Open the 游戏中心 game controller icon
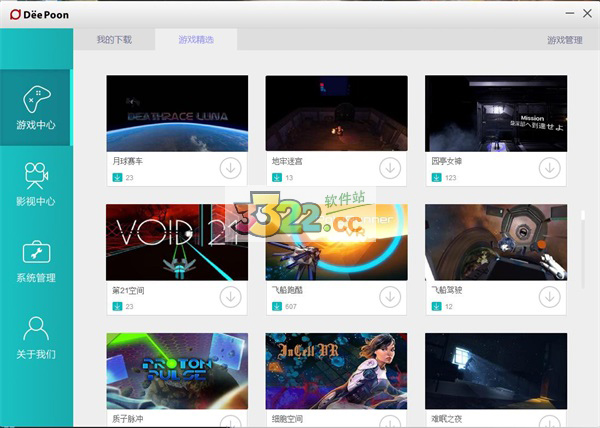 coord(36,99)
